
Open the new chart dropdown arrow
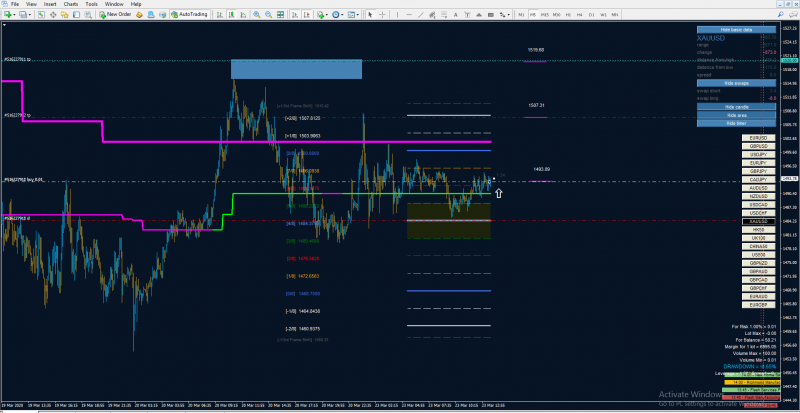15,14
